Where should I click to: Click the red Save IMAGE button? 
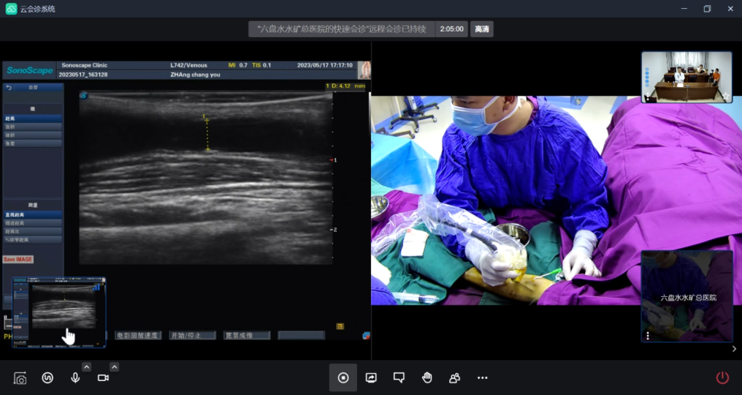pyautogui.click(x=18, y=260)
